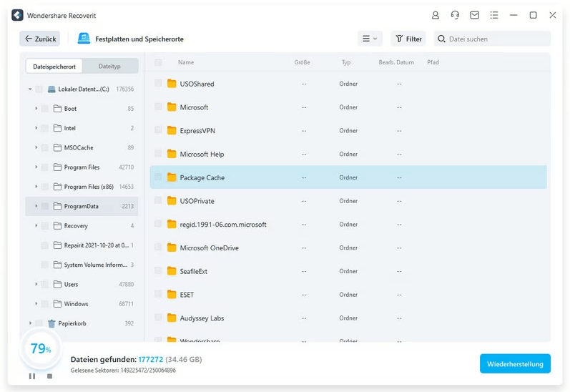
Task: Select Repairit 2021-10-20 folder in tree
Action: (x=82, y=245)
